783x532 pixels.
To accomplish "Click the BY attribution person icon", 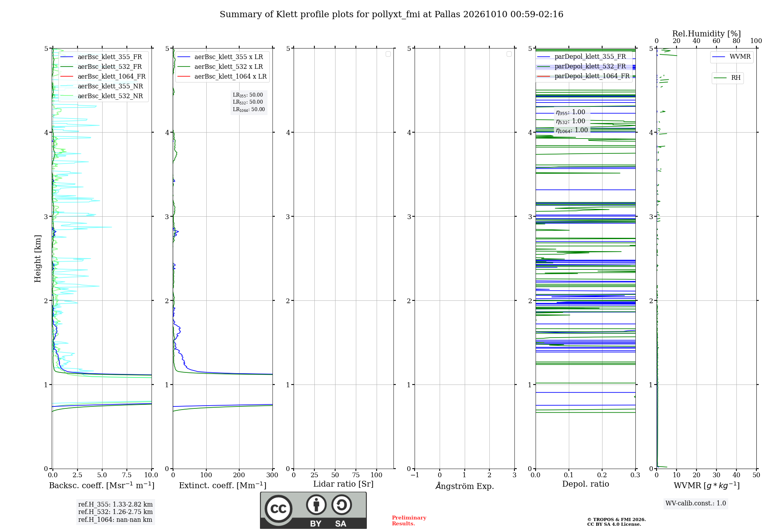I will (316, 505).
